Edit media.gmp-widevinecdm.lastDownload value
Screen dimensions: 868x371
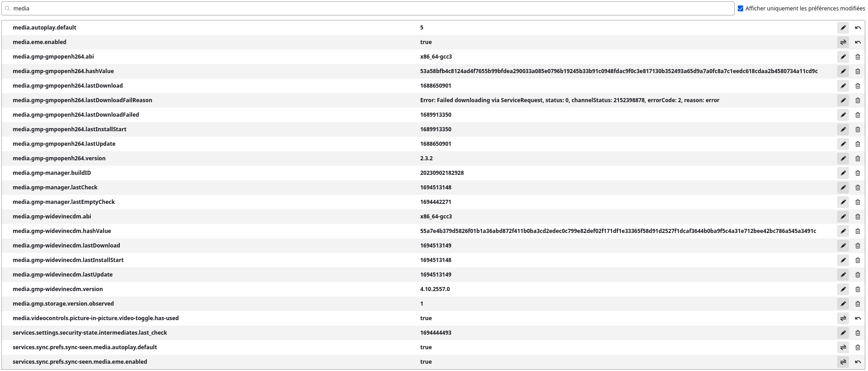point(843,246)
